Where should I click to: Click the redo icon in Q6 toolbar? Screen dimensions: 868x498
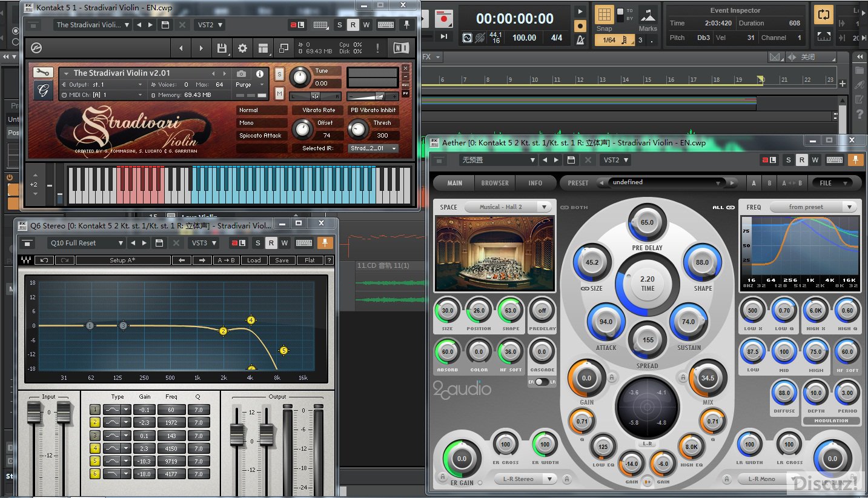click(64, 261)
